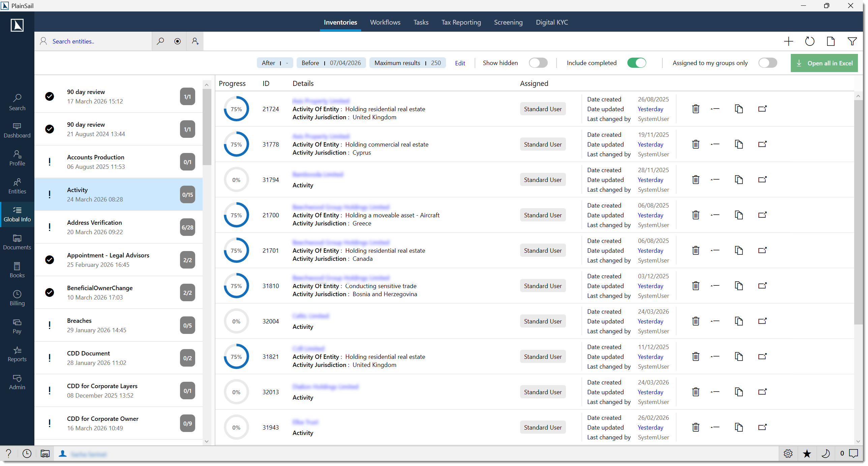Disable the Include completed toggle
The image size is (868, 466).
pyautogui.click(x=637, y=63)
